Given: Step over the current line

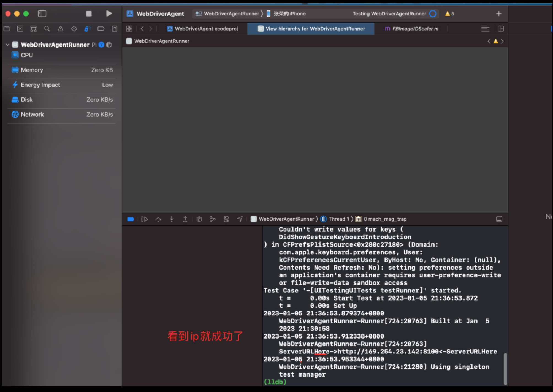Looking at the screenshot, I should click(158, 219).
